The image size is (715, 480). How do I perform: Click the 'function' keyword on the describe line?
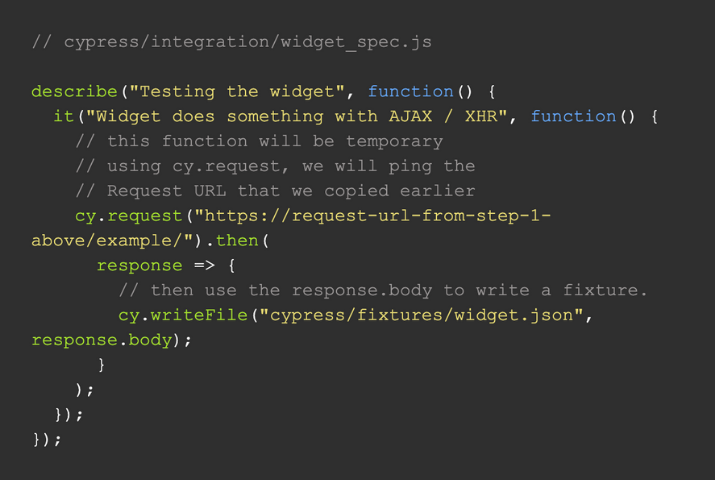pyautogui.click(x=411, y=91)
